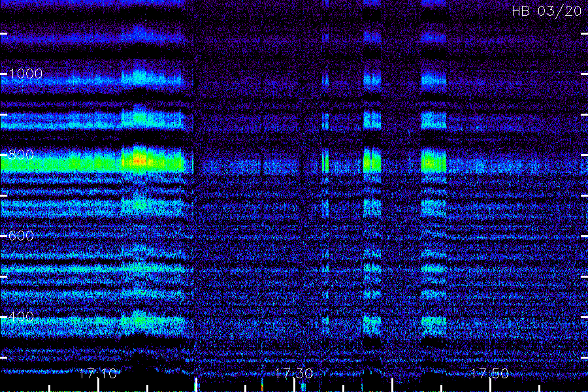Click the 800 frequency axis label

tap(21, 155)
